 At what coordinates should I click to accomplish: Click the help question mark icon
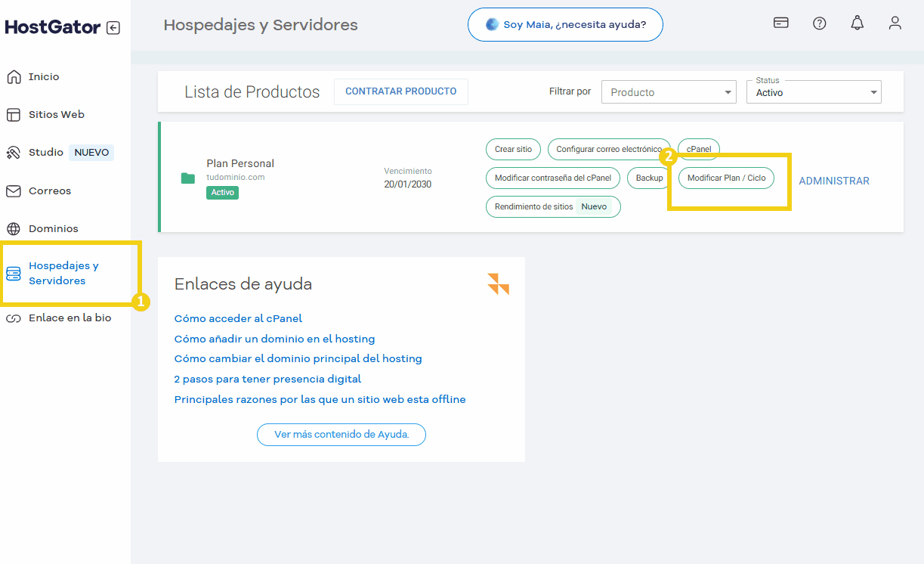[x=819, y=23]
